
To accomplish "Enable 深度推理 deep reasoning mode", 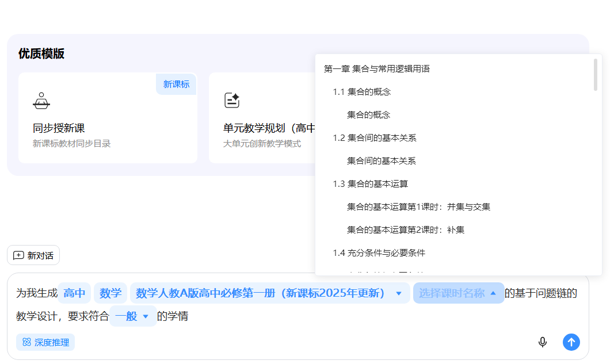I will pos(45,342).
